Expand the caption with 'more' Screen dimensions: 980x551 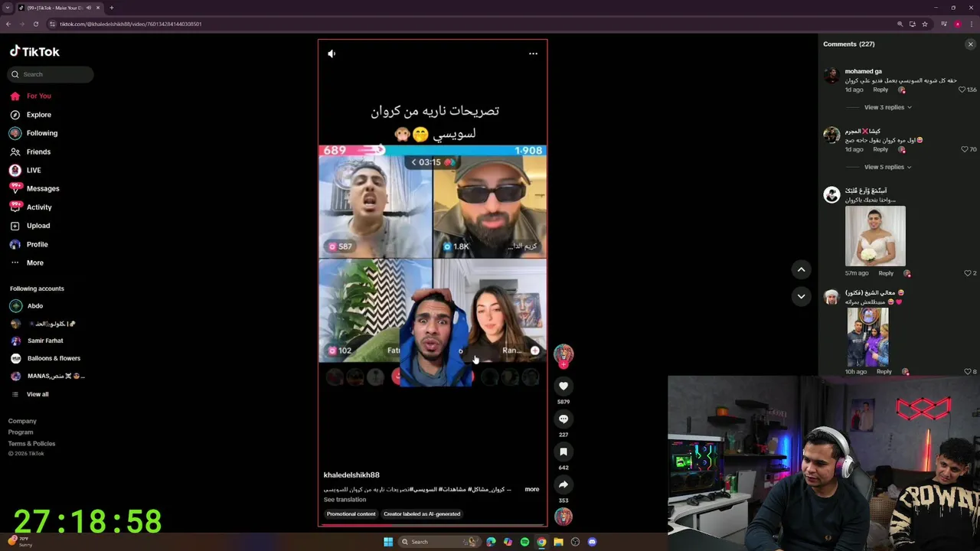[x=531, y=489]
